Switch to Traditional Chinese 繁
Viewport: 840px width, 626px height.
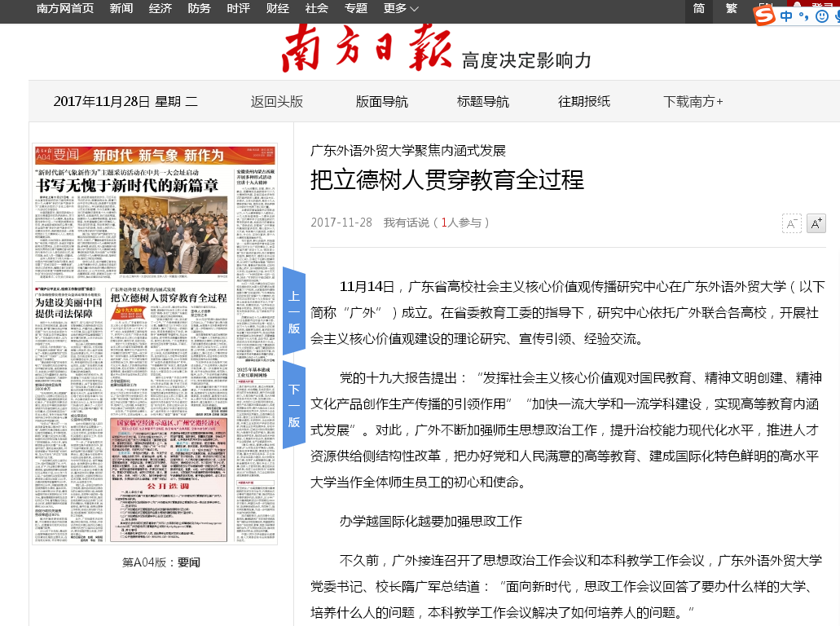(x=731, y=9)
